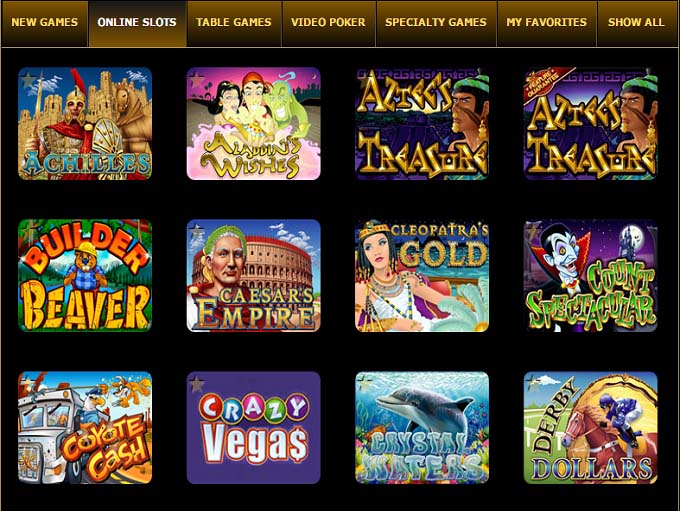This screenshot has height=511, width=680.
Task: Open the Video Poker tab
Action: (x=329, y=23)
